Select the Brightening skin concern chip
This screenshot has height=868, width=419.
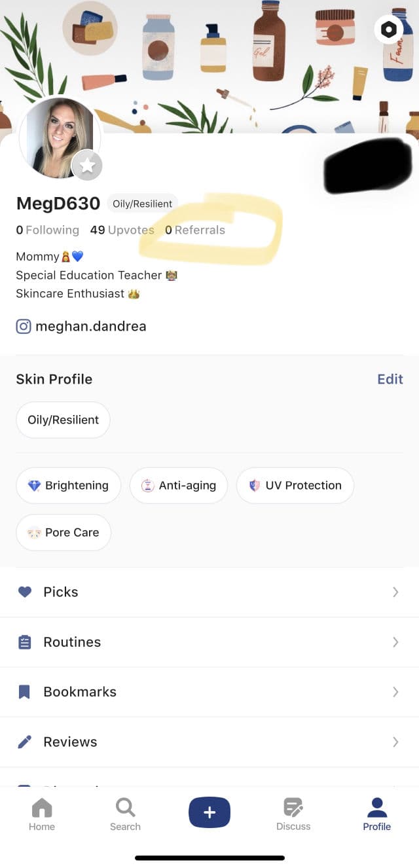(x=68, y=486)
